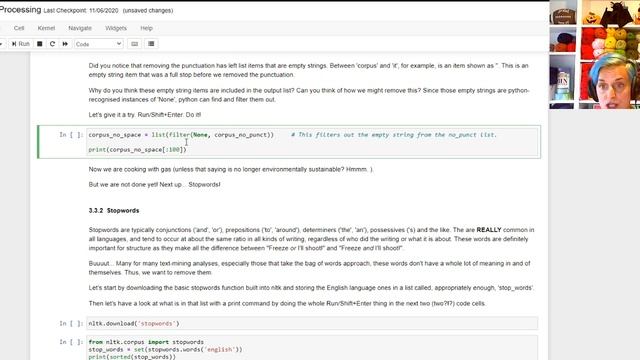The height and width of the screenshot is (360, 640).
Task: Click the 'Now we are cooking with gas' paragraph
Action: point(231,169)
